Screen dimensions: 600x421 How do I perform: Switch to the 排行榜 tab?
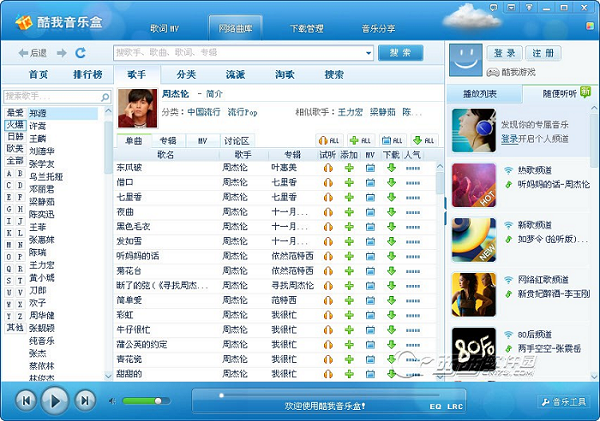coord(87,74)
